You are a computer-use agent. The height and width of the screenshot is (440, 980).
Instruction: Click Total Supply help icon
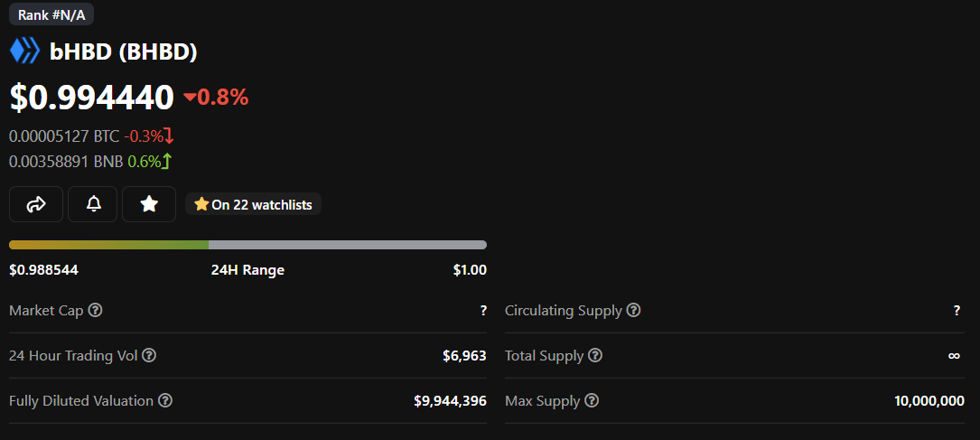pos(595,356)
